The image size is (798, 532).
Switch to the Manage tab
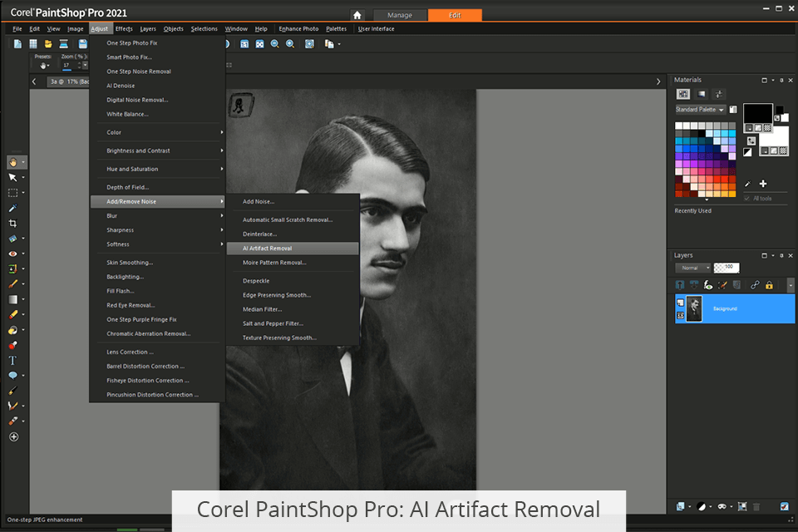tap(400, 15)
